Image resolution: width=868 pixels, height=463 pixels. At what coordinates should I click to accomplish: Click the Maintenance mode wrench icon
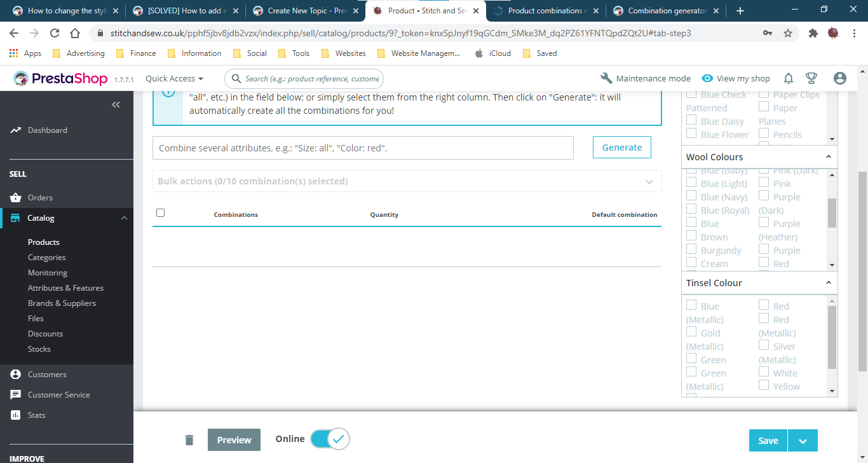coord(606,78)
